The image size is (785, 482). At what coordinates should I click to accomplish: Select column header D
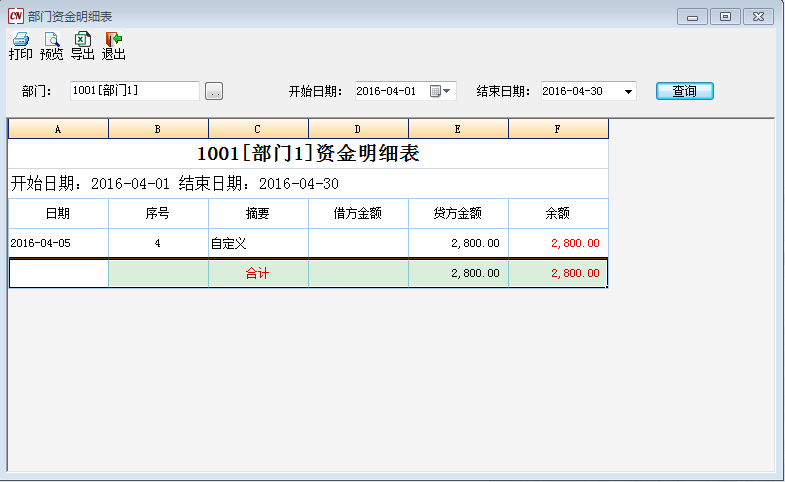tap(358, 129)
